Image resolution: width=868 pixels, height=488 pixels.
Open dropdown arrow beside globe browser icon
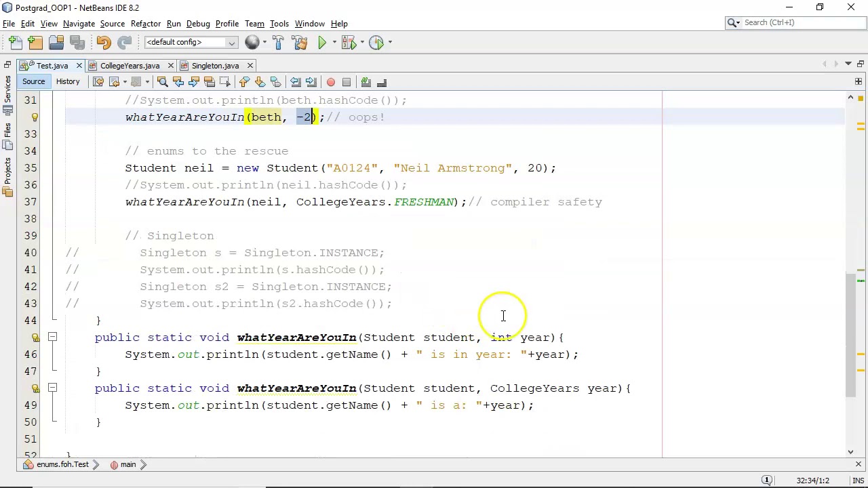[x=264, y=42]
